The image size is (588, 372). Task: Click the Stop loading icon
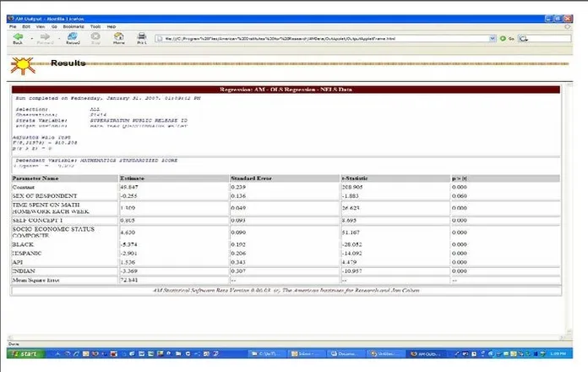[x=95, y=36]
